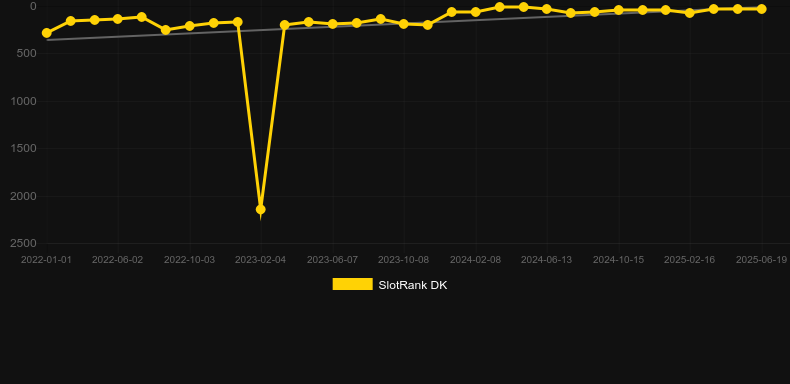Click the yellow SlotRank DK legend swatch
This screenshot has height=384, width=790.
[x=353, y=284]
